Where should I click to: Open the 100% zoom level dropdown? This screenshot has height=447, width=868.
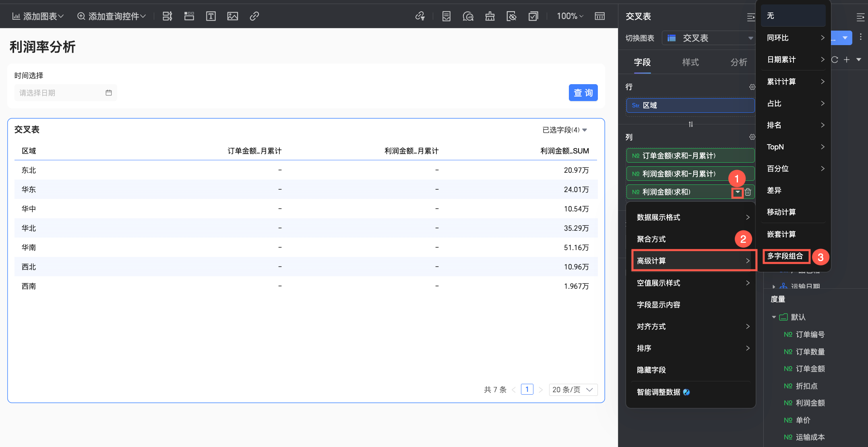point(570,16)
